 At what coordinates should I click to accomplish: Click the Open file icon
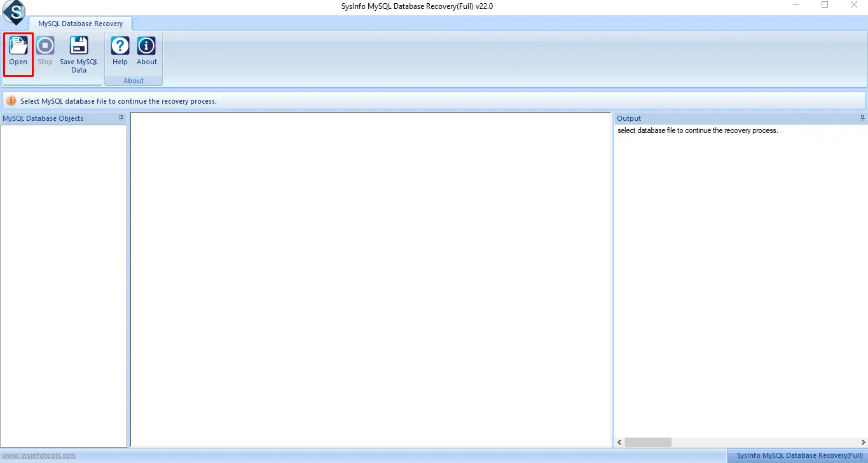pyautogui.click(x=18, y=46)
